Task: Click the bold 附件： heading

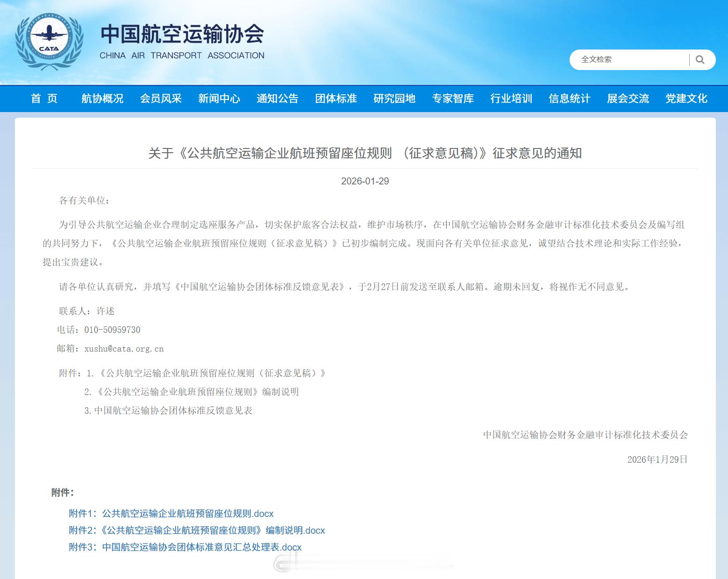Action: tap(63, 493)
